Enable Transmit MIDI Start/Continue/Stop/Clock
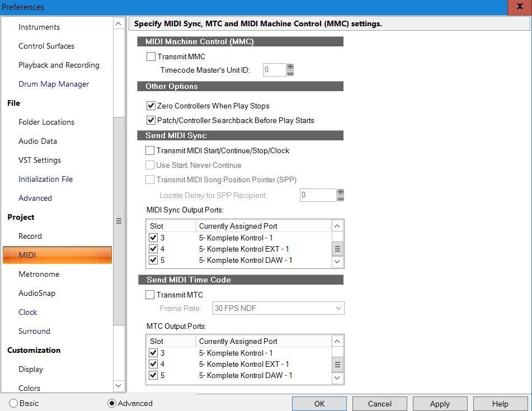This screenshot has width=532, height=411. (150, 150)
